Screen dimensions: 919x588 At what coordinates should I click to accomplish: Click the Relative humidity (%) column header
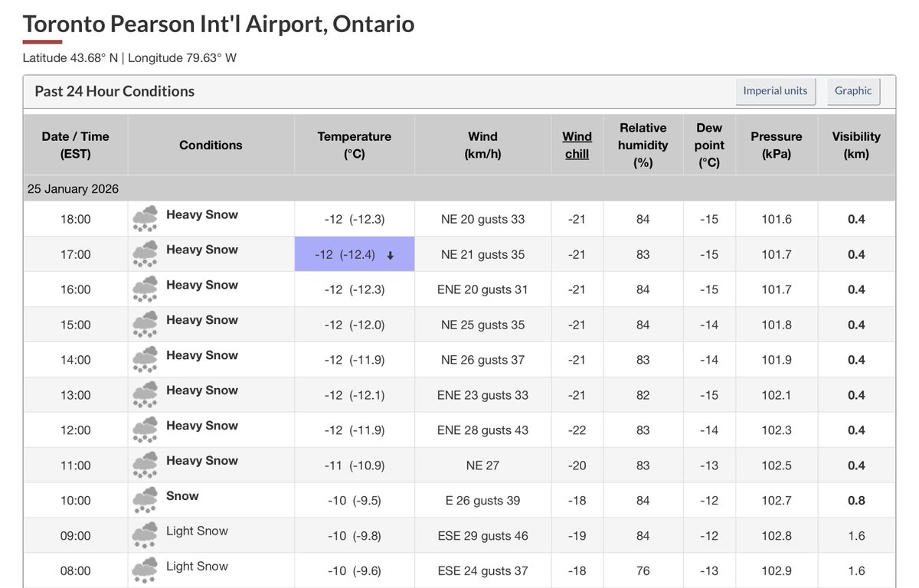[x=643, y=145]
